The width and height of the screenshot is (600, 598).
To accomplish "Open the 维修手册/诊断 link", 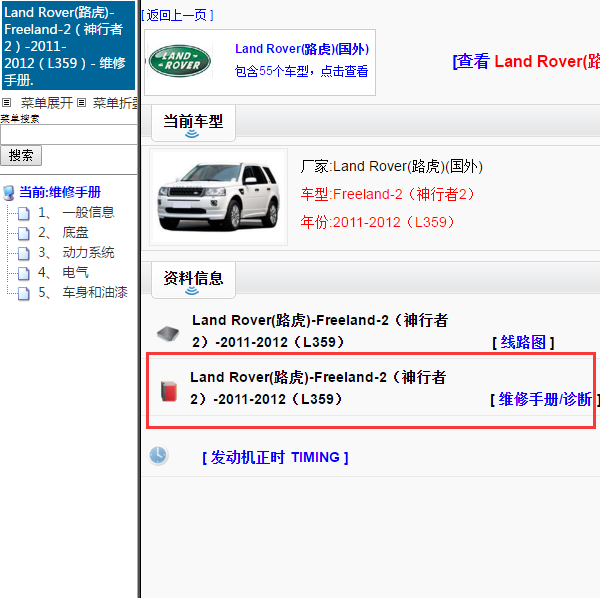I will [545, 399].
